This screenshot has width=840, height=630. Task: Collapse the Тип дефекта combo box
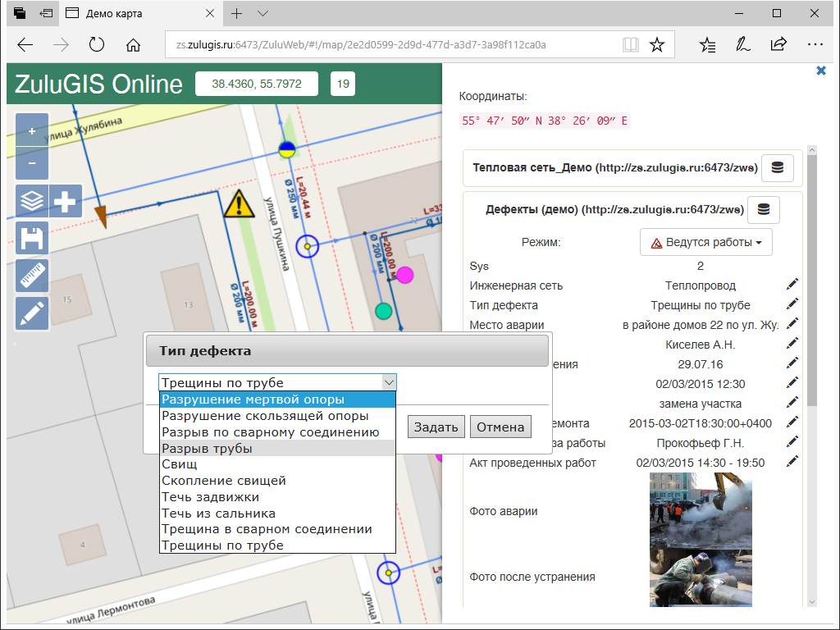click(389, 383)
